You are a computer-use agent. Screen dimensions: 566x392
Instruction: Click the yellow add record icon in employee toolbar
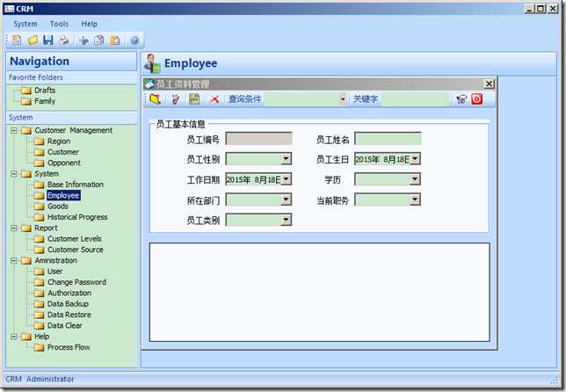click(x=156, y=98)
